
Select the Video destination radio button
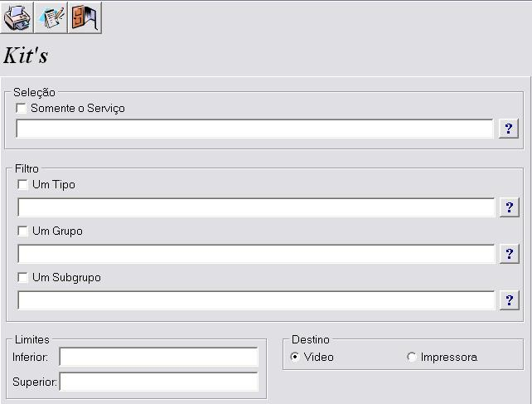[x=295, y=358]
